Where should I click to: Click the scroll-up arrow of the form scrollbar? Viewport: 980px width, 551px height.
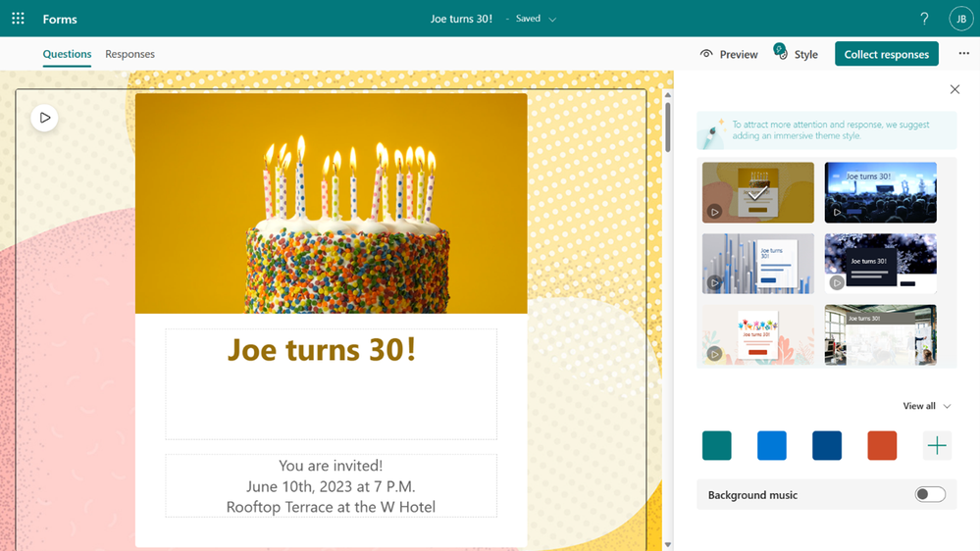coord(667,95)
